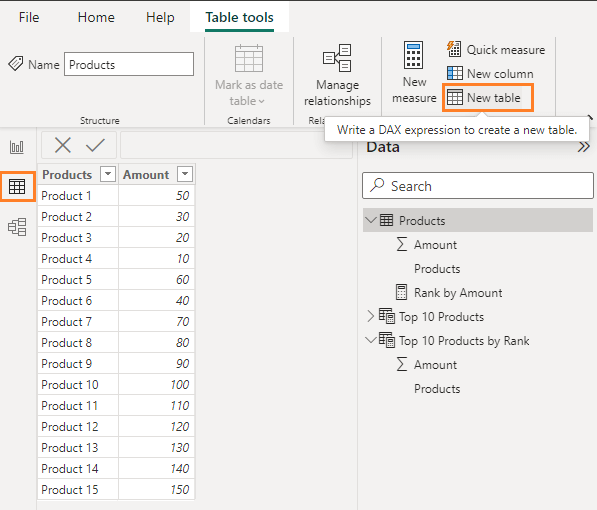597x510 pixels.
Task: Select Amount field under Top 10 Products by Rank
Action: pos(435,365)
